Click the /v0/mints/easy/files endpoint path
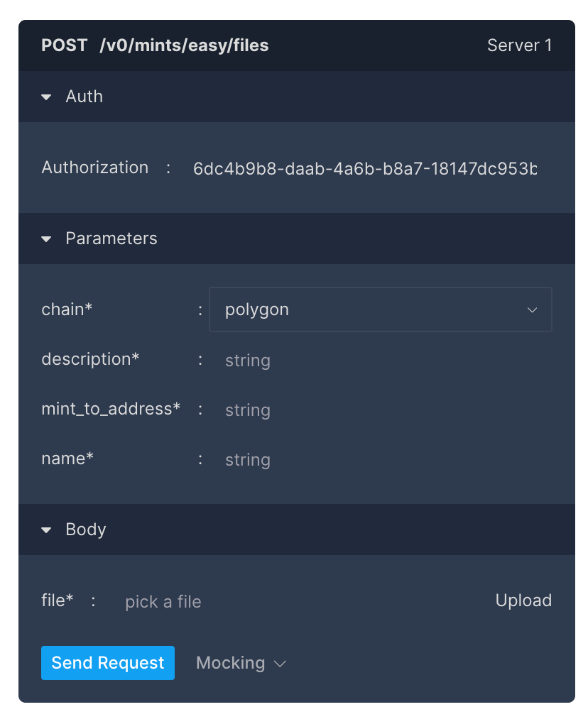 (184, 45)
